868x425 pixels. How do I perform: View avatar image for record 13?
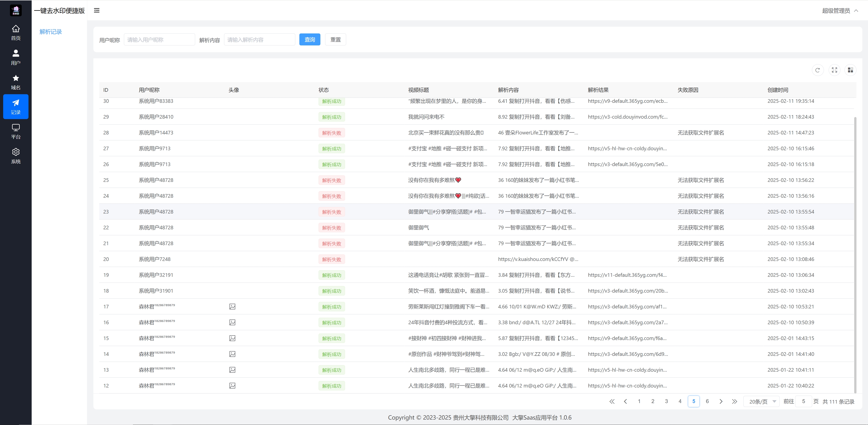tap(232, 370)
